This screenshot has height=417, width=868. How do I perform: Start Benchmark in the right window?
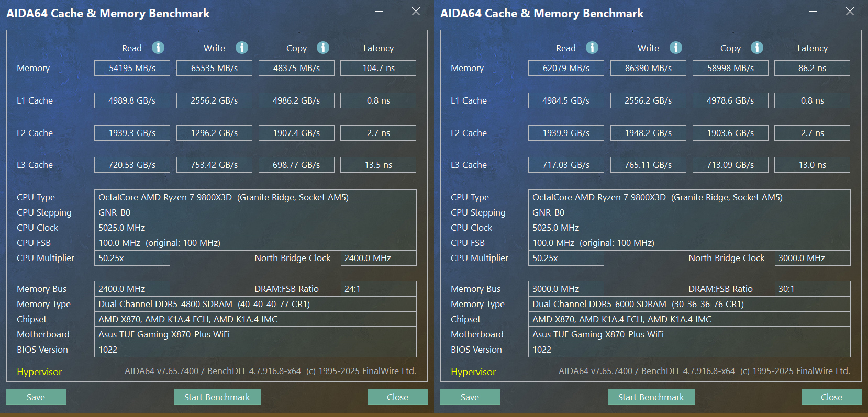pyautogui.click(x=651, y=397)
